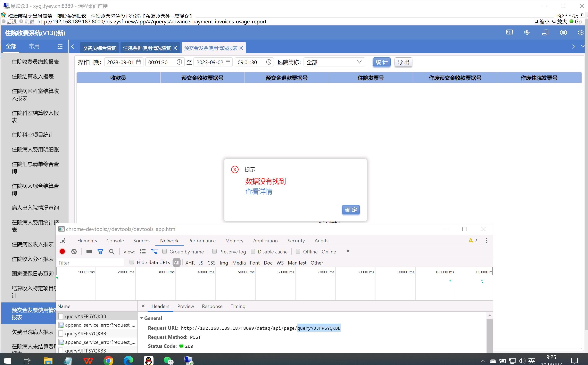Toggle the network filter funnel icon
The image size is (588, 365).
click(100, 252)
